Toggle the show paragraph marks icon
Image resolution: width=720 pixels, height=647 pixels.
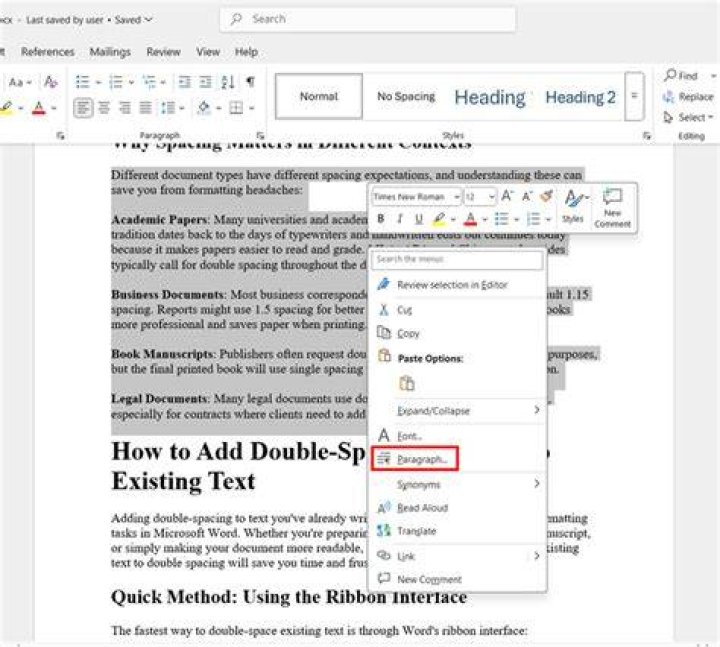[250, 82]
